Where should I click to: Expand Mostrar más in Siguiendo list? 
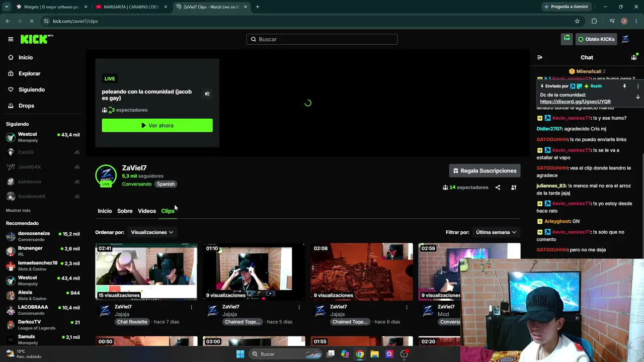click(18, 210)
